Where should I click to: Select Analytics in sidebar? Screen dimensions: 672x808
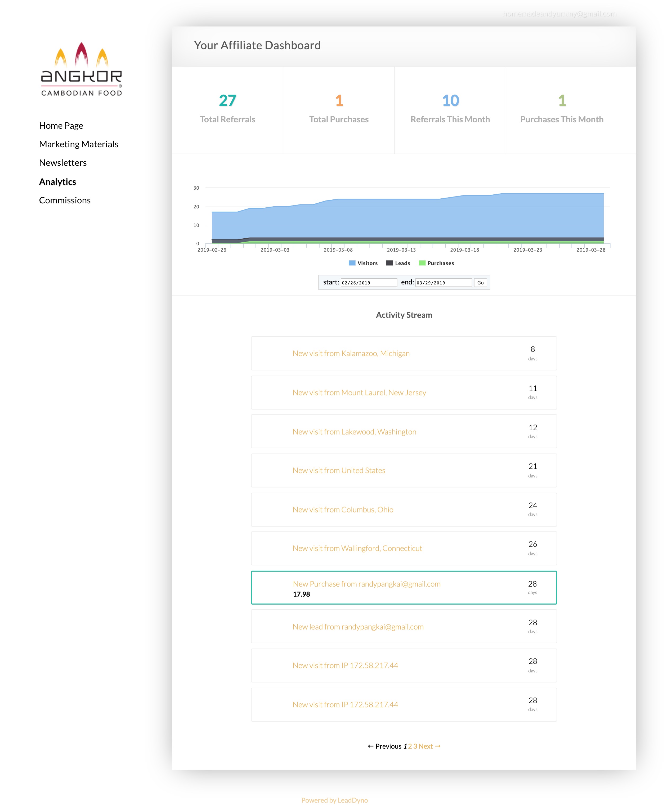coord(58,182)
